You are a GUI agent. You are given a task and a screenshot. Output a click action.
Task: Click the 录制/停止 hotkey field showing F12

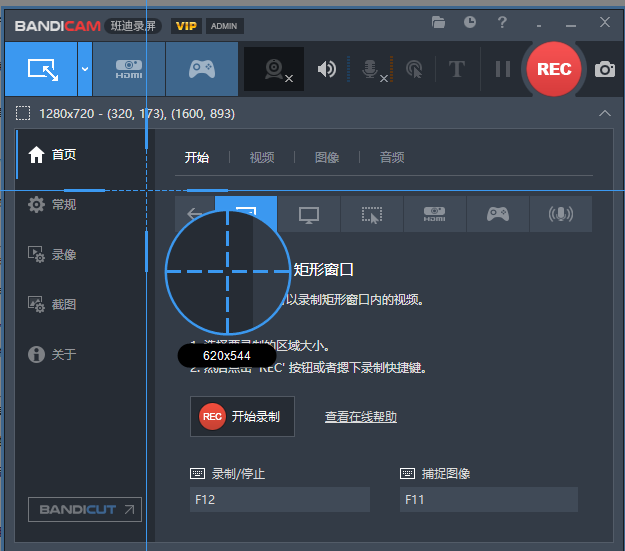(x=280, y=499)
